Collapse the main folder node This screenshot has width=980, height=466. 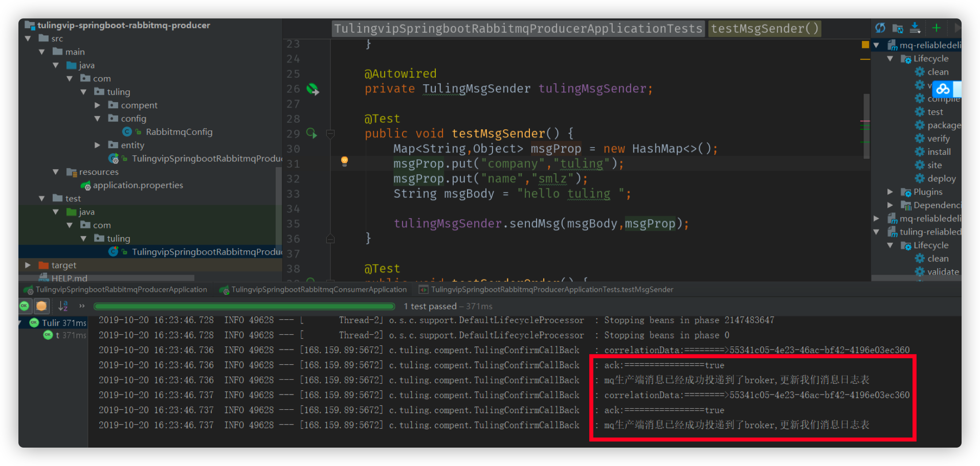point(42,52)
